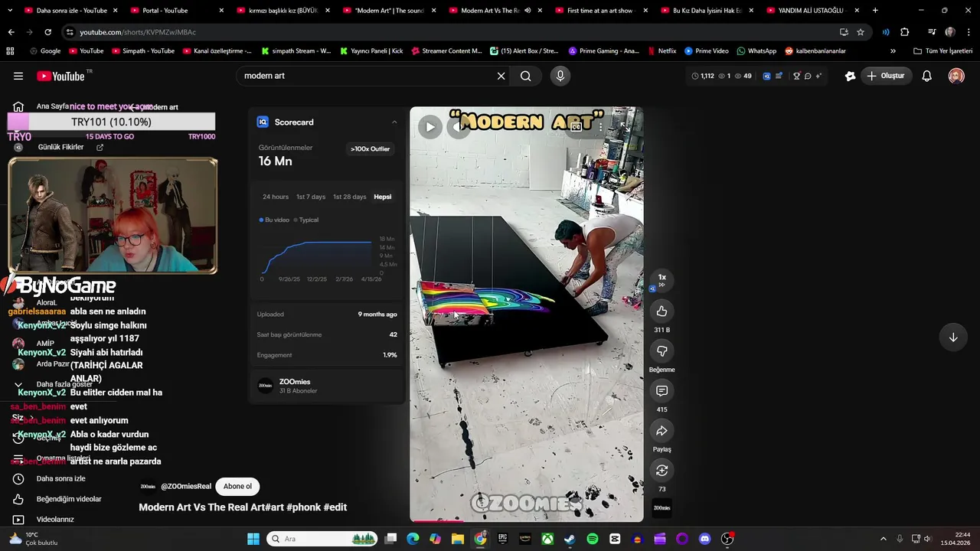980x551 pixels.
Task: Open Spotify from the taskbar
Action: (x=593, y=539)
